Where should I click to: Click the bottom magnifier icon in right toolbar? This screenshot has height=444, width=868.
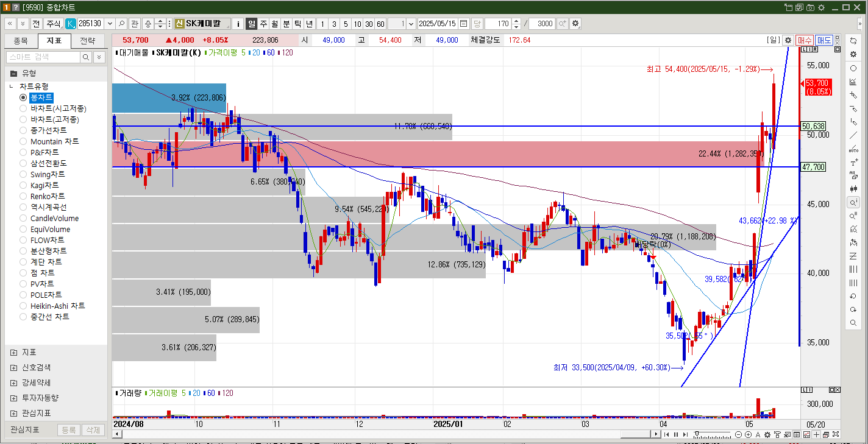coord(853,323)
